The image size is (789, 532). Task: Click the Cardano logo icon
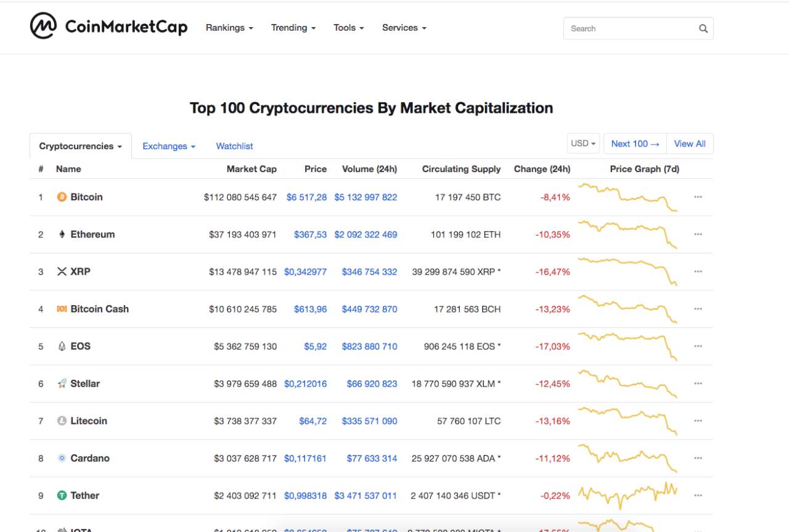pos(62,458)
